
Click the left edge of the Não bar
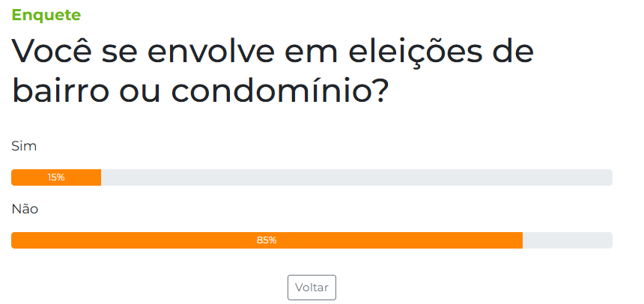pyautogui.click(x=14, y=240)
